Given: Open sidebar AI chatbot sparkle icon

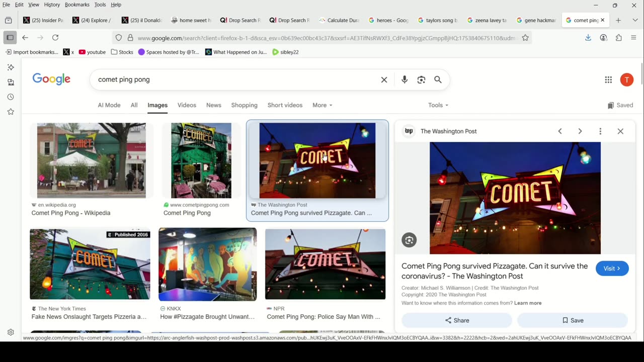Looking at the screenshot, I should (x=11, y=67).
